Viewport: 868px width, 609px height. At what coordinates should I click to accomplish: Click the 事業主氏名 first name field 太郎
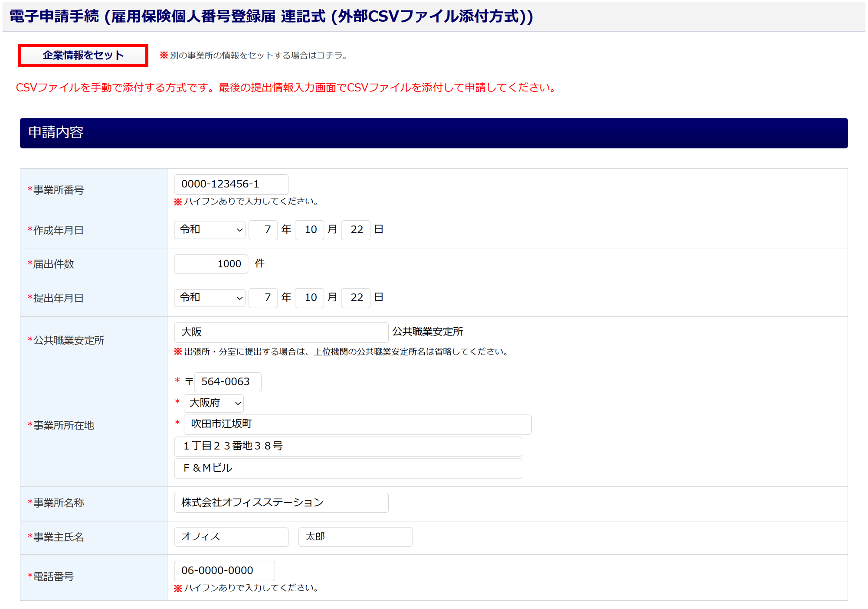(355, 537)
